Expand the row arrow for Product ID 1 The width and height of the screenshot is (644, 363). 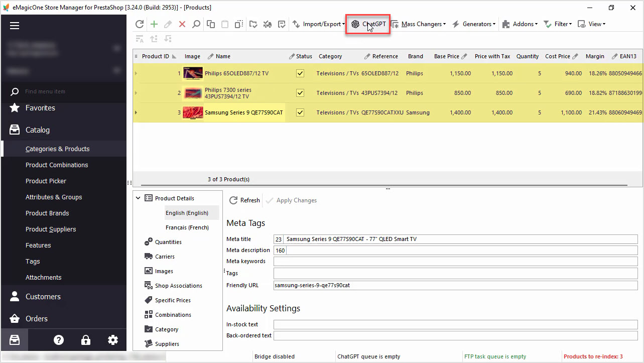pos(136,73)
